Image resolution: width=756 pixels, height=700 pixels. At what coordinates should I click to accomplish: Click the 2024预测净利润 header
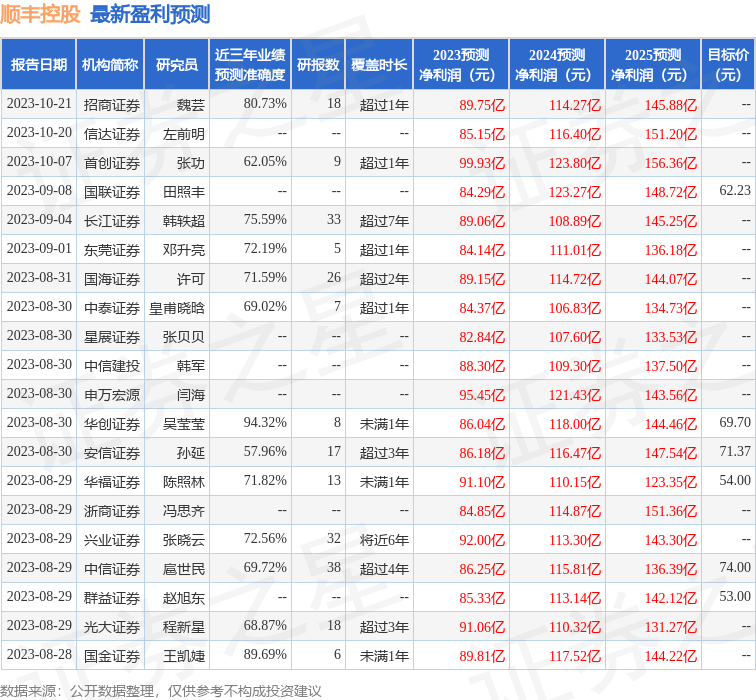click(x=557, y=65)
